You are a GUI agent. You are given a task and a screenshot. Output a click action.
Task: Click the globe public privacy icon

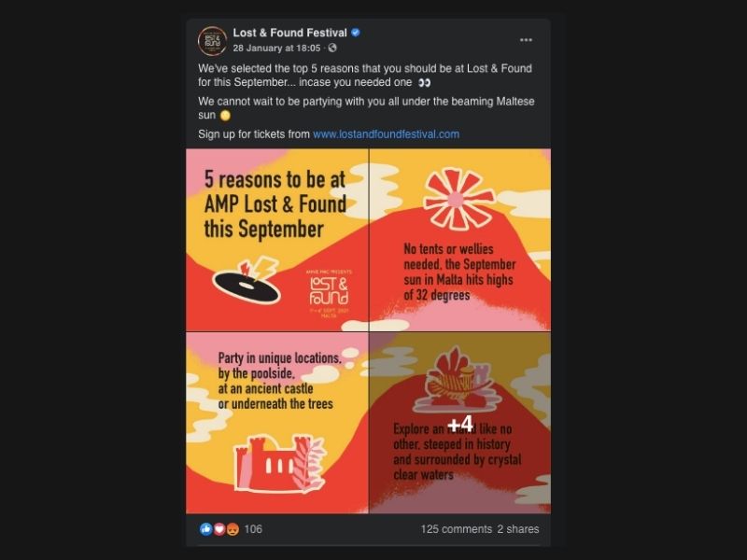coord(332,49)
